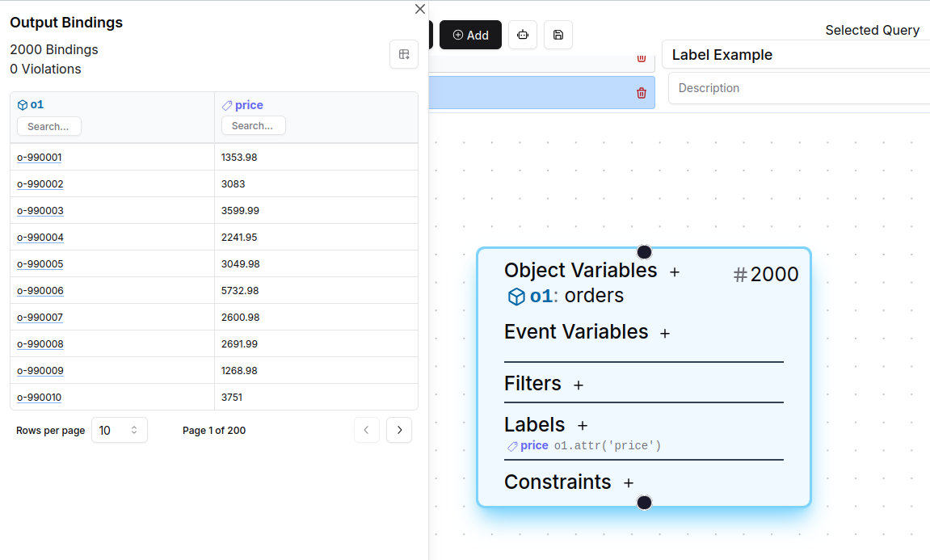This screenshot has height=560, width=930.
Task: Click the robot icon button
Action: [523, 35]
